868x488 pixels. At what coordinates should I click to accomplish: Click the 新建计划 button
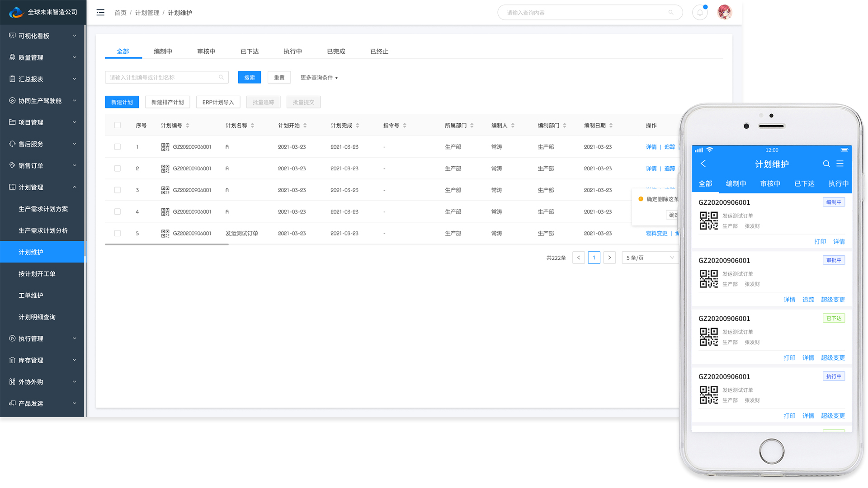coord(122,102)
